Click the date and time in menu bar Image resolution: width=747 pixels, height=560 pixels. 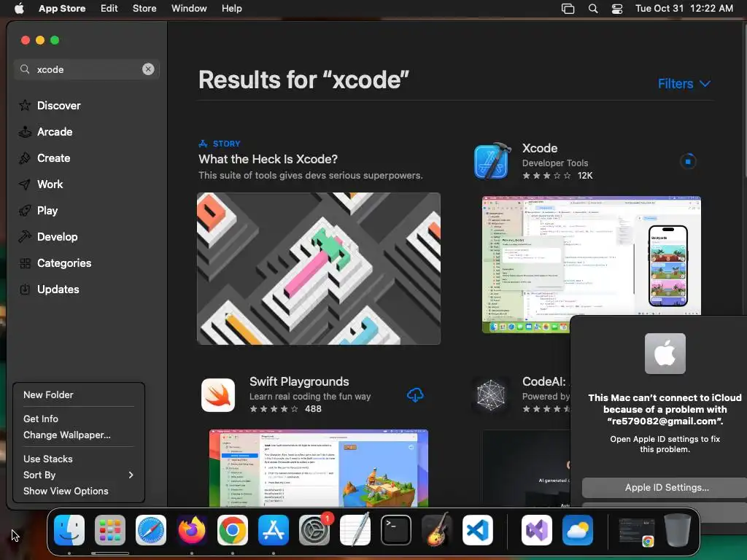point(684,8)
